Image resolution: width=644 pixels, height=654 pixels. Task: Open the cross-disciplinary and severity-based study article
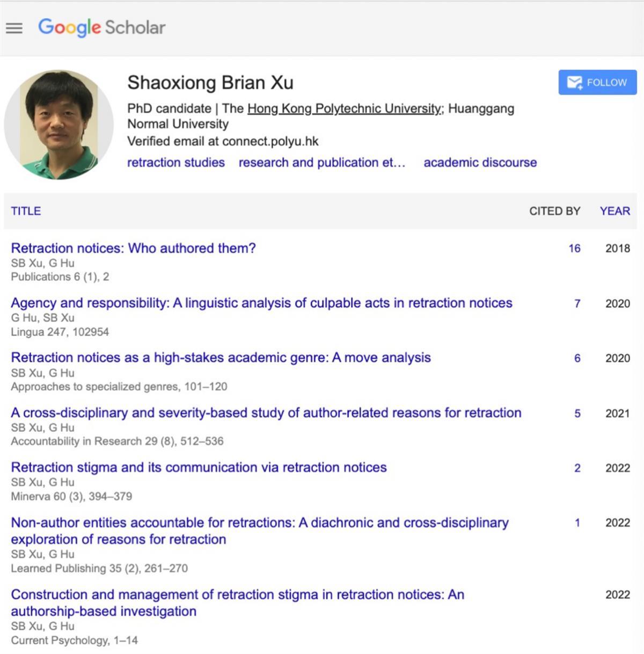click(x=266, y=412)
